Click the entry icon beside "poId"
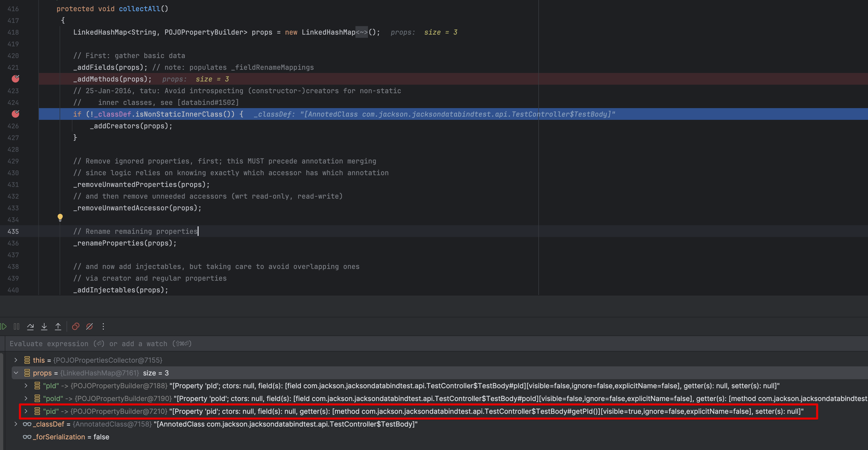Screen dimensions: 868x450 37,398
